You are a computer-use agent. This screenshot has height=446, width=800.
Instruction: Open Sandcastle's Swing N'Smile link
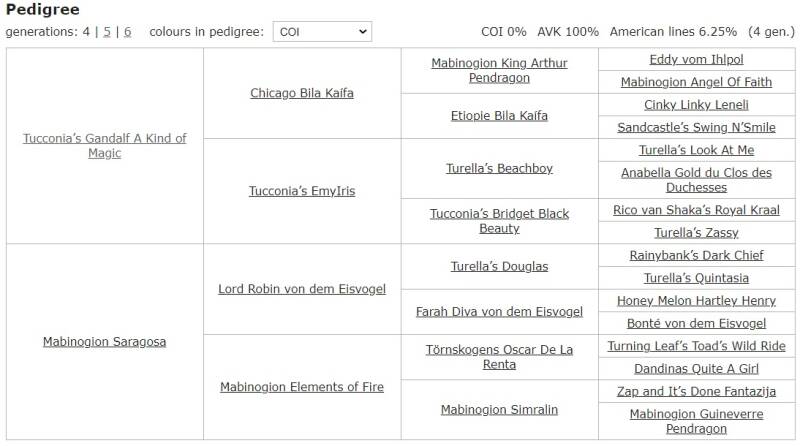tap(696, 128)
